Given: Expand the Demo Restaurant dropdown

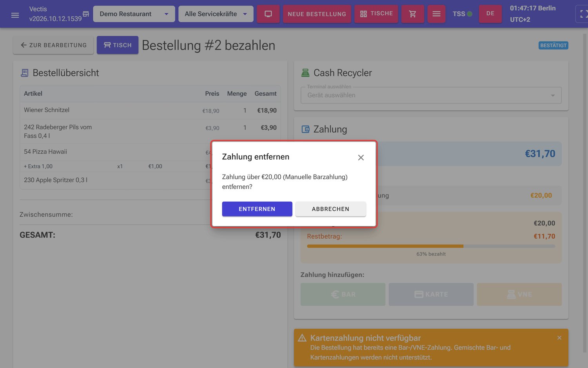Looking at the screenshot, I should coord(134,14).
